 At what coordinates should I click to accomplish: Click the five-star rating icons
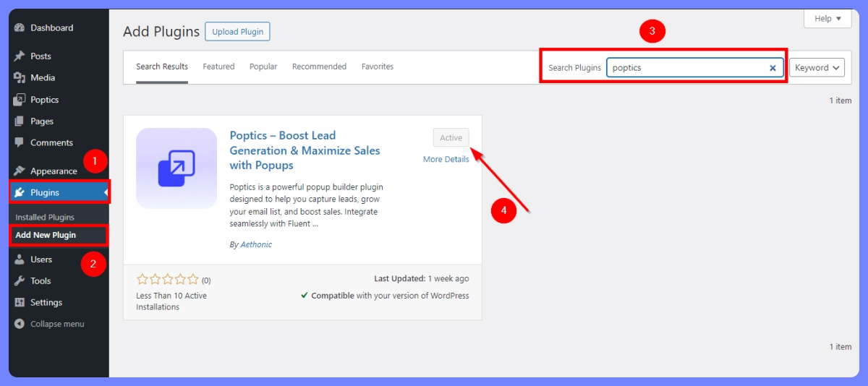coord(167,280)
